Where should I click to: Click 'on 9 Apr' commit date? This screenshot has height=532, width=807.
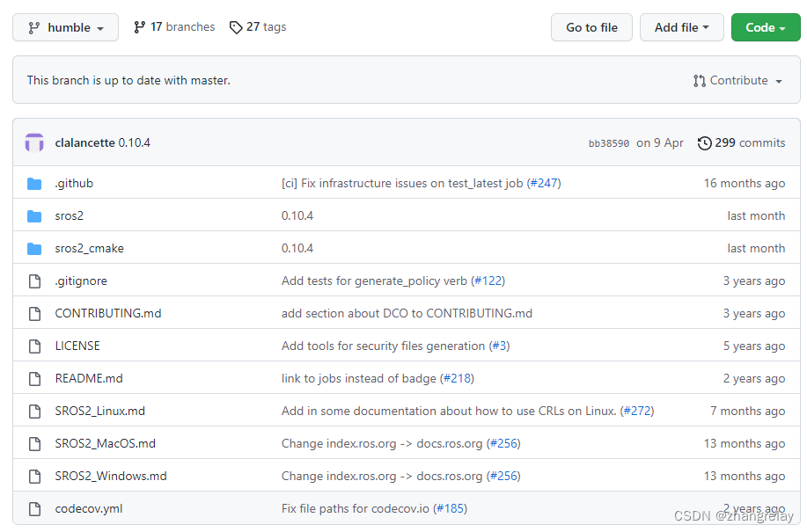pyautogui.click(x=660, y=143)
